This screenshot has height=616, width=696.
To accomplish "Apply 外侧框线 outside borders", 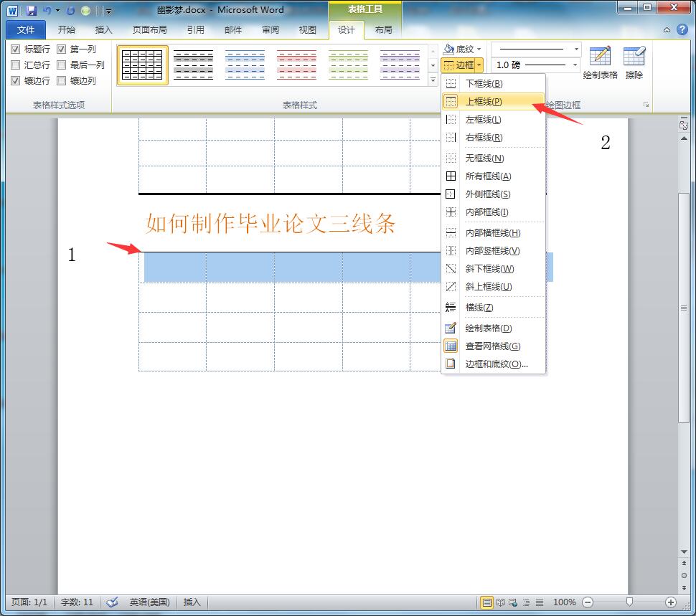I will [x=494, y=194].
